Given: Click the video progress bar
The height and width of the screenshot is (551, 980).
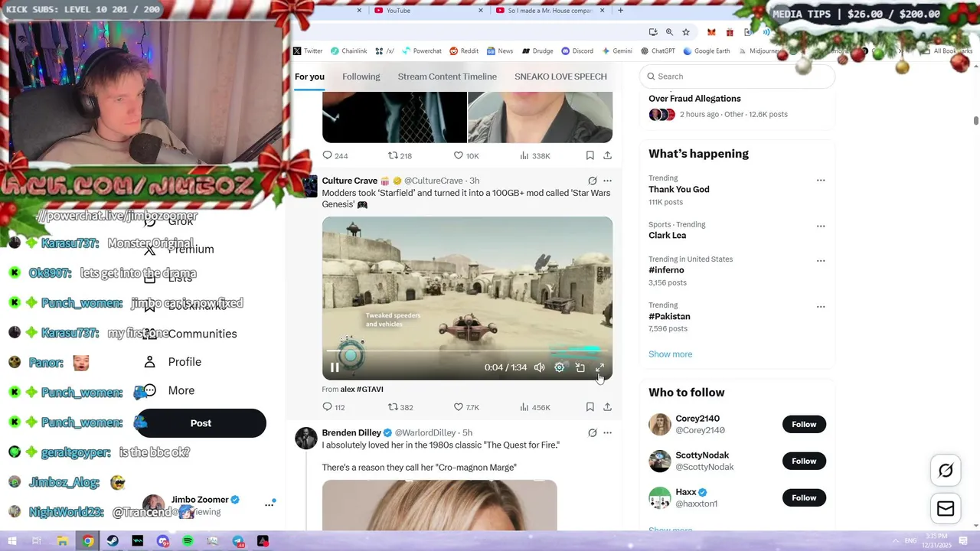Looking at the screenshot, I should [467, 351].
